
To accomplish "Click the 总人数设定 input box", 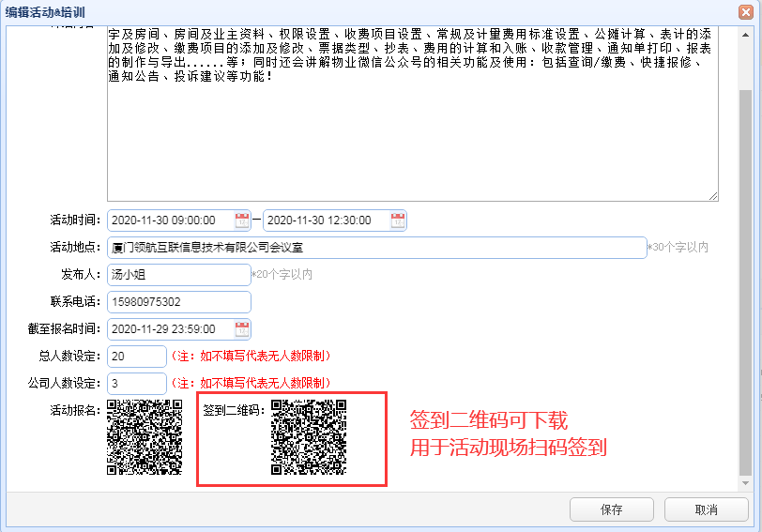I will pos(137,357).
